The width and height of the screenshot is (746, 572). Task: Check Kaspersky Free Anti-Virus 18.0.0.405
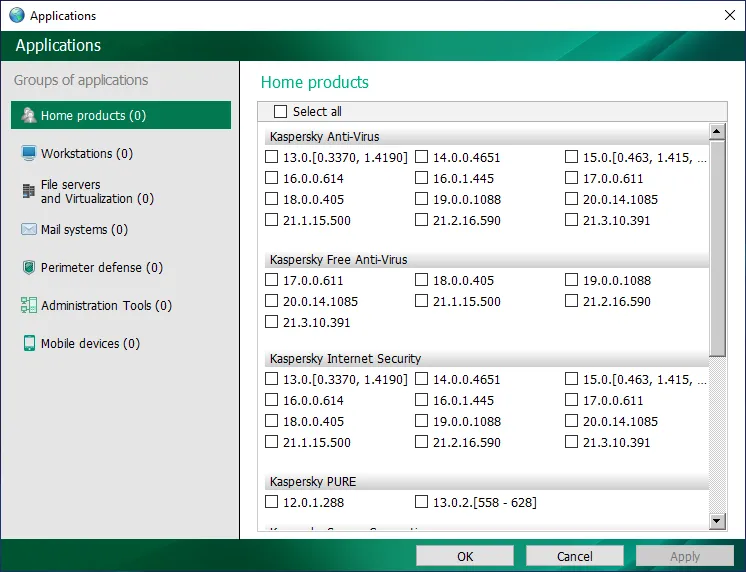tap(421, 280)
